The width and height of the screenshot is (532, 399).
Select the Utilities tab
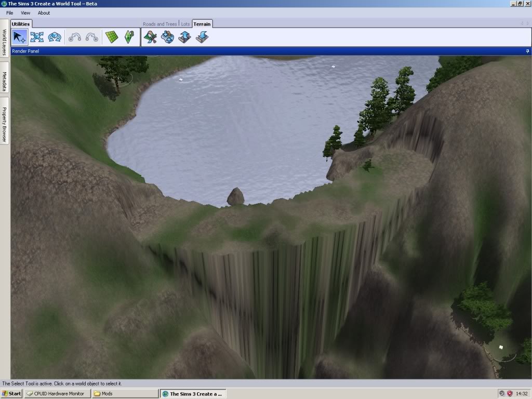click(x=21, y=24)
